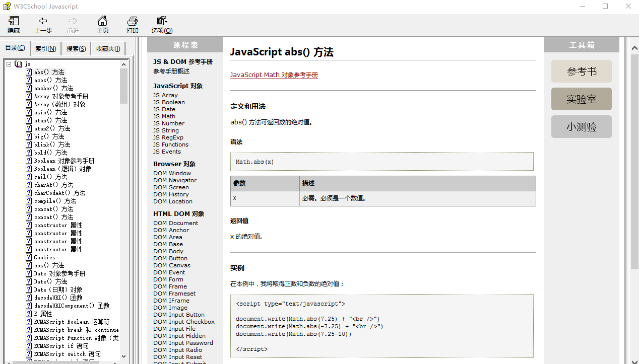Click the 参考书 button

point(581,71)
